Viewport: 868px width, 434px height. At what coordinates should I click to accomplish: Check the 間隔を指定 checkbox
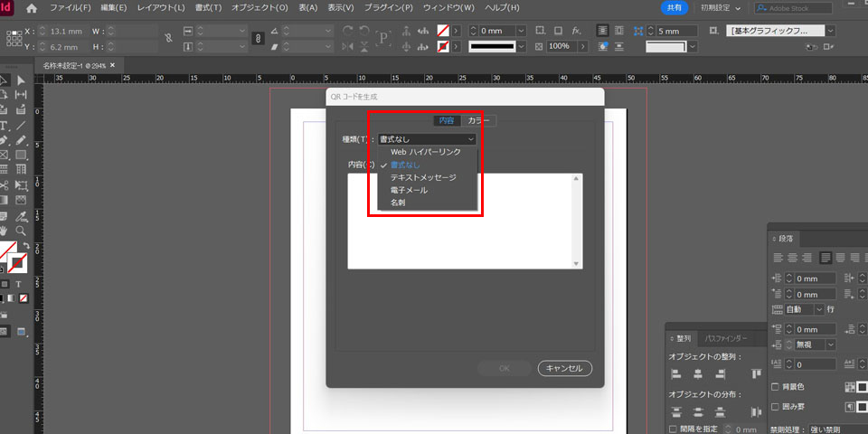(x=674, y=429)
